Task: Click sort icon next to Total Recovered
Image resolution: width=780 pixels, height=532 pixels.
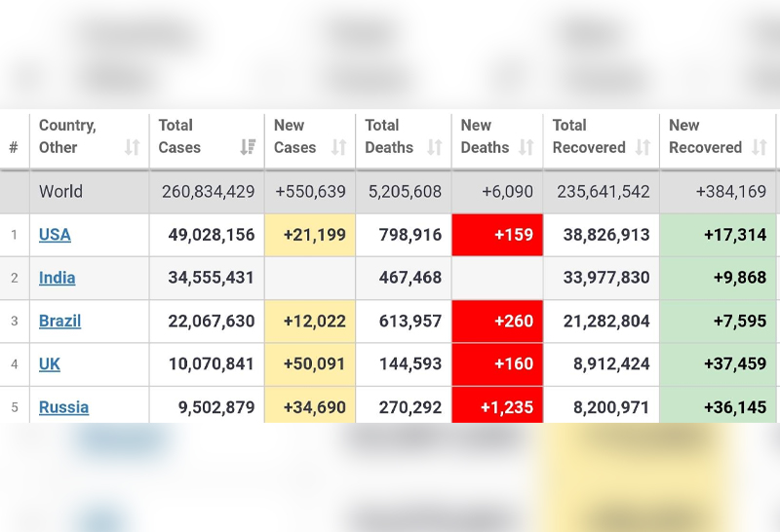Action: 643,147
